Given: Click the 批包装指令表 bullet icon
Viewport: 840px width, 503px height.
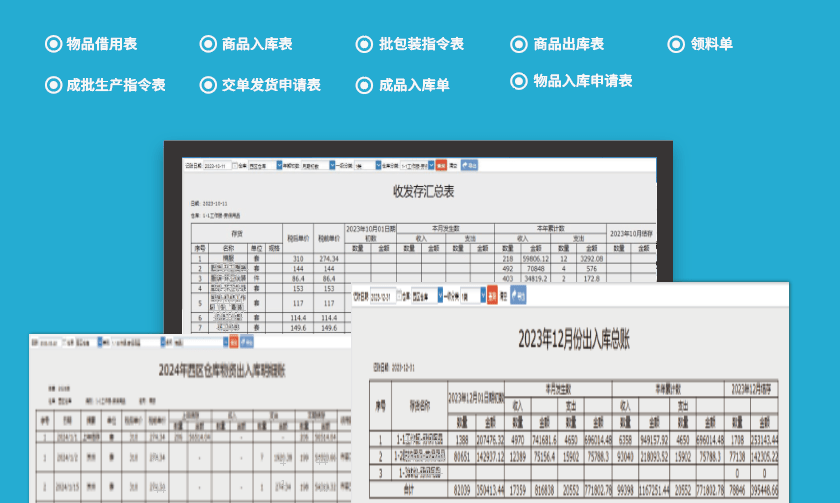Looking at the screenshot, I should (364, 44).
